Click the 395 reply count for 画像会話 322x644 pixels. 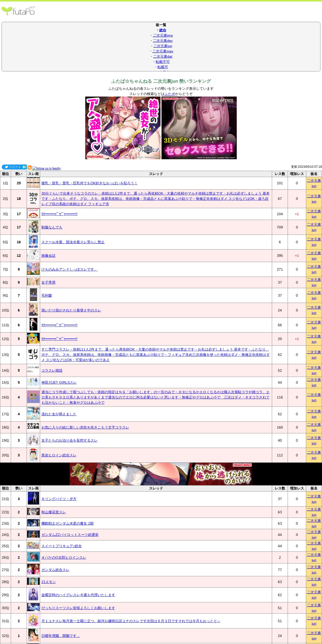click(280, 256)
